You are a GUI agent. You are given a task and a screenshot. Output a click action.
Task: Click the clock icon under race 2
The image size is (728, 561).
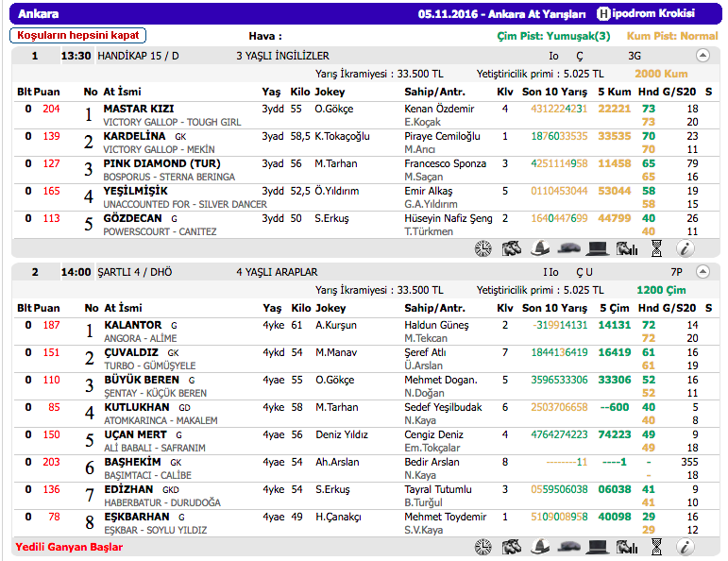483,546
